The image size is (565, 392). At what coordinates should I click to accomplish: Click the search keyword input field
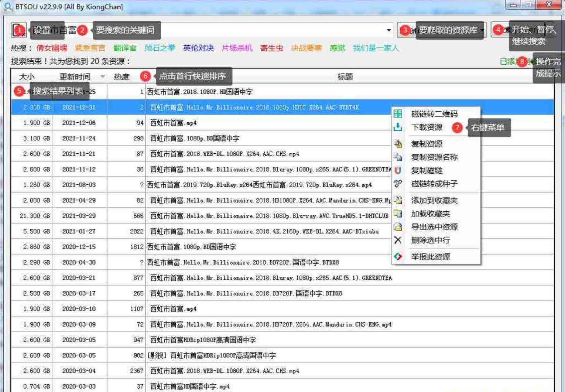coord(207,30)
